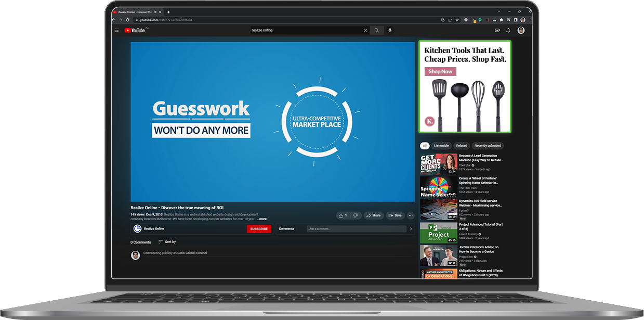Select the 'Recently uploaded' filter chip
The height and width of the screenshot is (320, 644).
pyautogui.click(x=488, y=146)
